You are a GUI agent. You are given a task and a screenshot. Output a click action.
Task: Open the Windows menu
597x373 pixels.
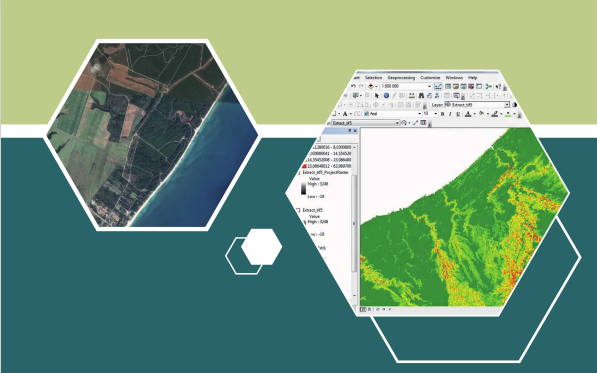coord(454,78)
